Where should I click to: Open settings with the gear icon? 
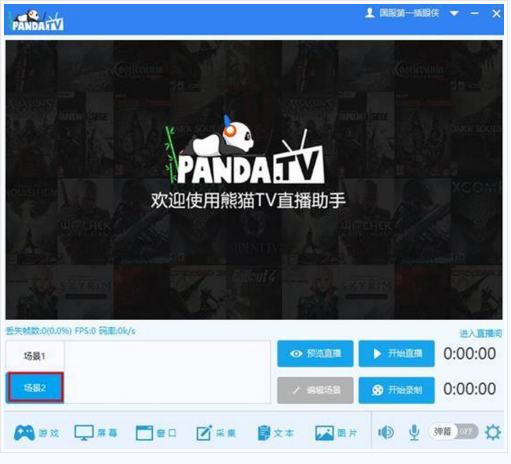(493, 433)
